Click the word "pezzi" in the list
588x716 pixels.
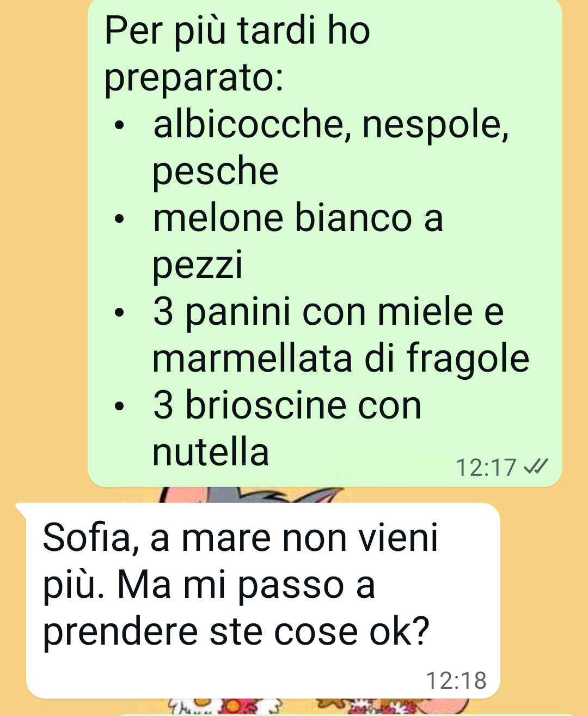[197, 266]
